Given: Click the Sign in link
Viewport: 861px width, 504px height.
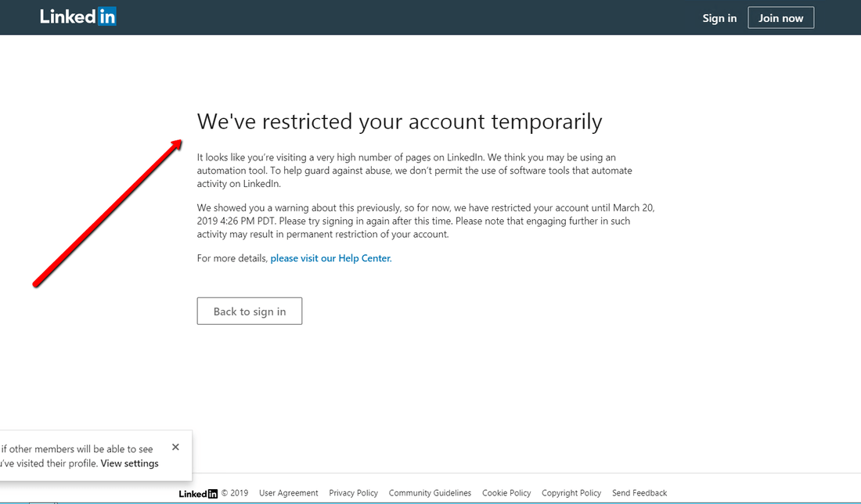Looking at the screenshot, I should click(x=719, y=18).
